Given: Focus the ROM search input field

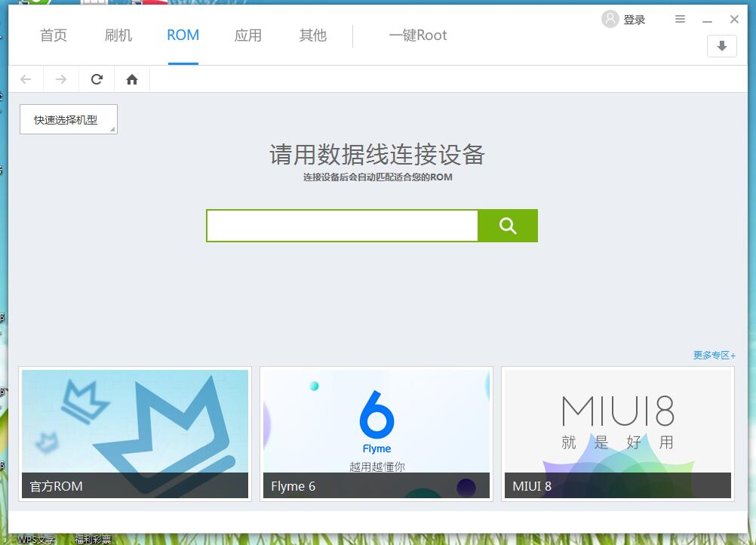Looking at the screenshot, I should pyautogui.click(x=342, y=226).
